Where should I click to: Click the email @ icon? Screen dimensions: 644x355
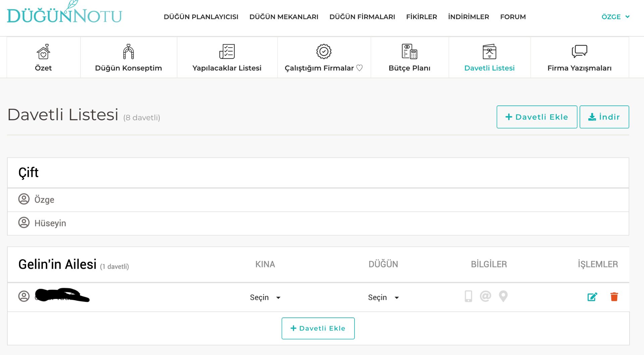click(x=485, y=296)
